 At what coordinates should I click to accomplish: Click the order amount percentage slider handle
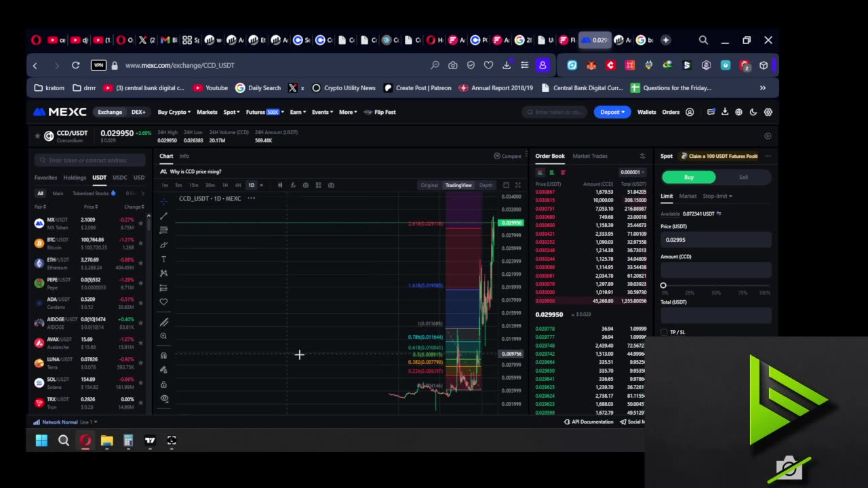click(x=663, y=285)
